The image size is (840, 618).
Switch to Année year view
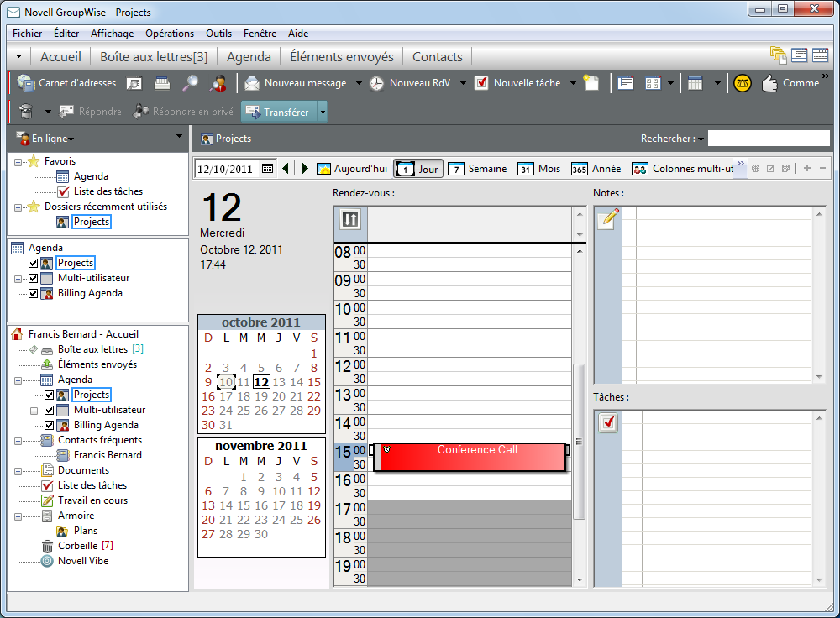click(596, 169)
